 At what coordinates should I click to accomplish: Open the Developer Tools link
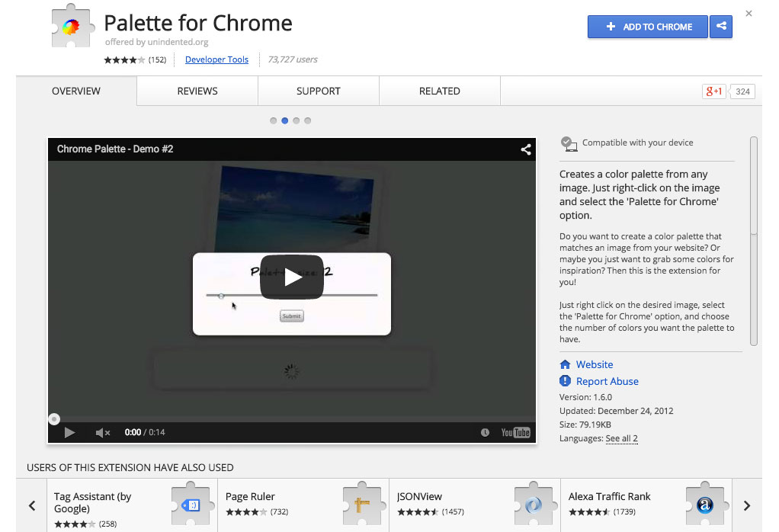pyautogui.click(x=216, y=59)
